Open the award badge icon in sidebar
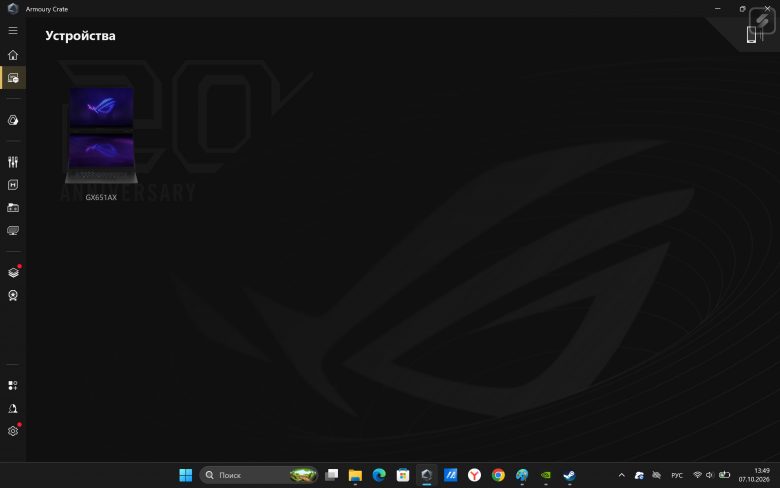Screen dimensions: 780x488 13,295
